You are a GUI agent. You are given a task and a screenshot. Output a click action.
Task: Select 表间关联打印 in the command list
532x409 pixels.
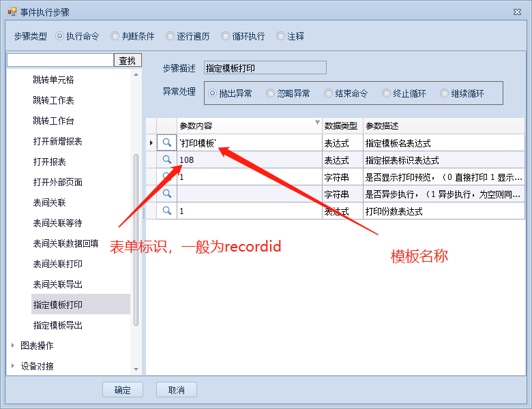pos(58,264)
